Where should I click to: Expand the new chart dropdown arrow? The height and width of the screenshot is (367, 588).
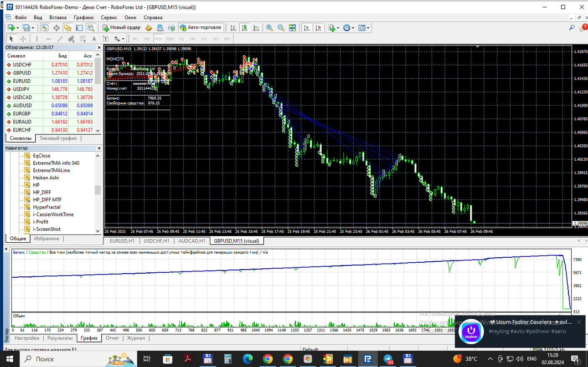point(17,28)
